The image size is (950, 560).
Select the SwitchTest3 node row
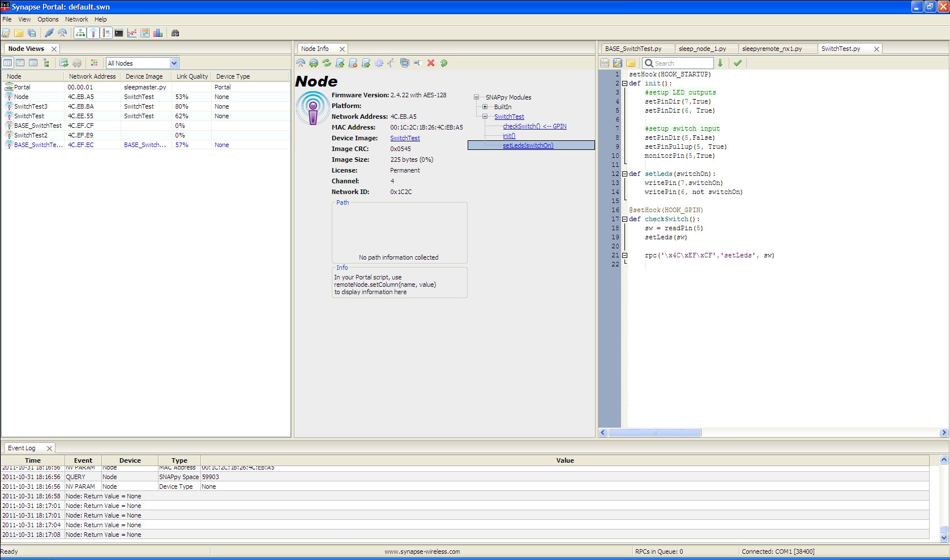pos(146,106)
